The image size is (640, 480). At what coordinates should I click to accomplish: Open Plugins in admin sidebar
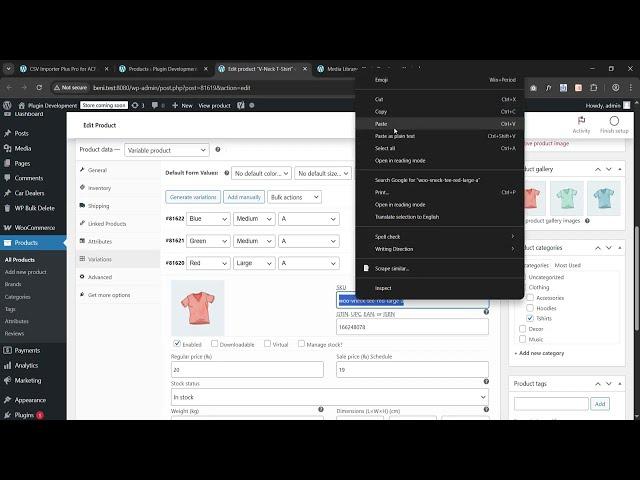24,415
